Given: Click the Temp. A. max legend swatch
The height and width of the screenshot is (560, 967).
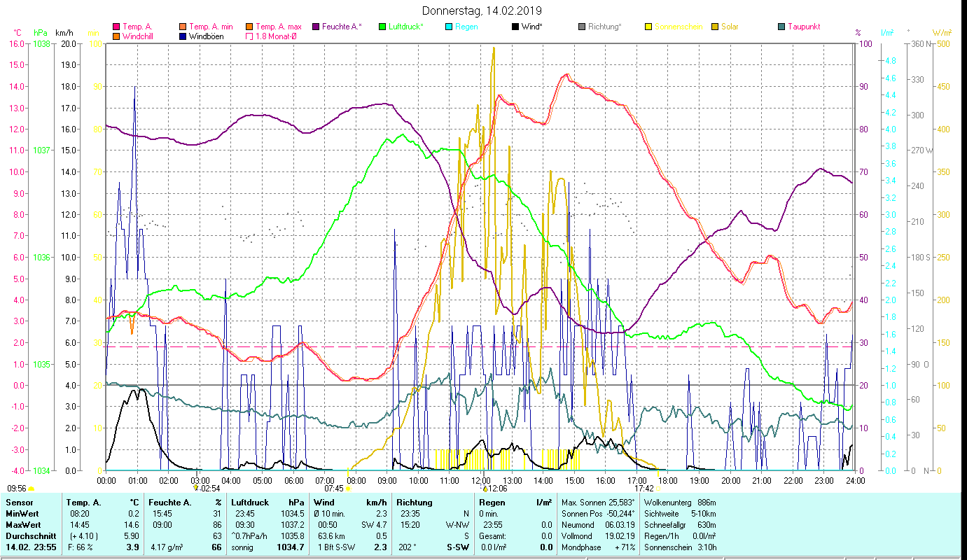Looking at the screenshot, I should tap(249, 27).
